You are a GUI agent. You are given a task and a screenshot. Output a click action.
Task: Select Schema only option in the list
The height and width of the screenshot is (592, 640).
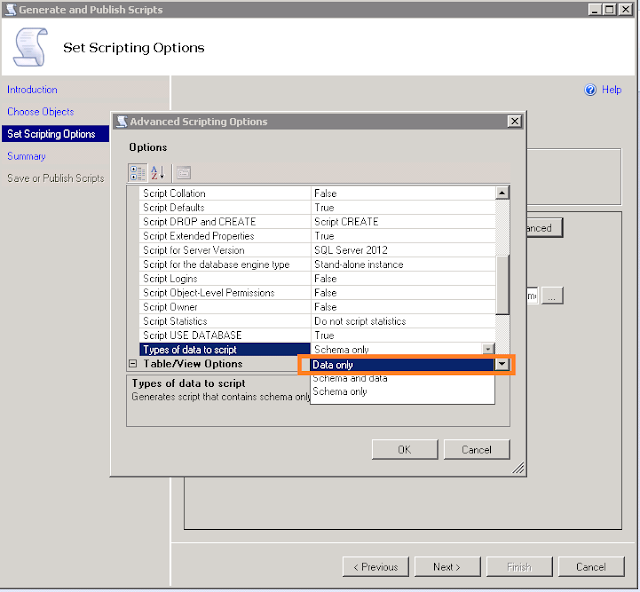pos(402,392)
